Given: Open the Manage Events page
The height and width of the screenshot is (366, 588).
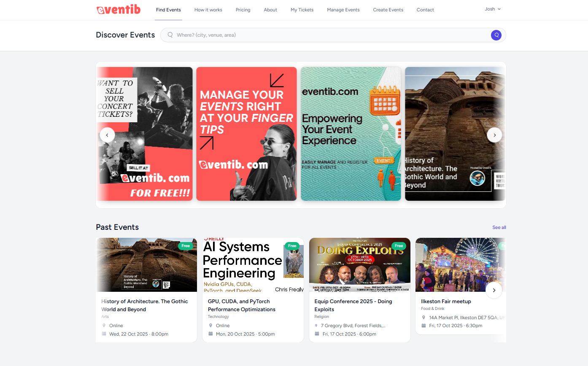Looking at the screenshot, I should pos(343,10).
